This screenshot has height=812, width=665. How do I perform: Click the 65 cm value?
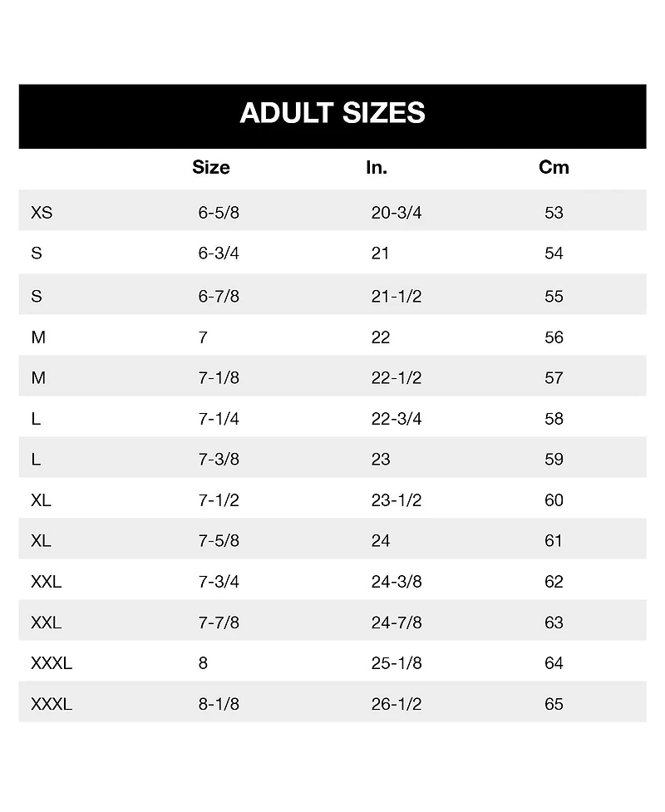pyautogui.click(x=554, y=704)
